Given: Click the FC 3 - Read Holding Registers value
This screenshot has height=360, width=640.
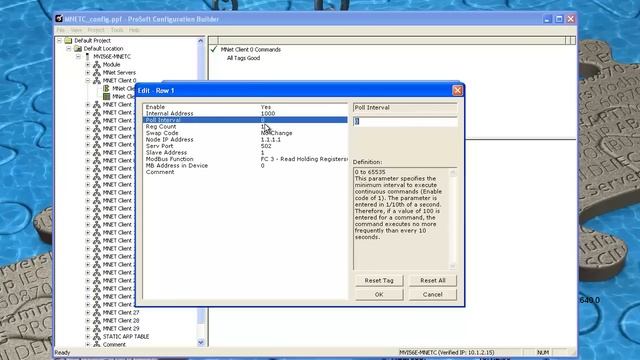Looking at the screenshot, I should tap(304, 159).
